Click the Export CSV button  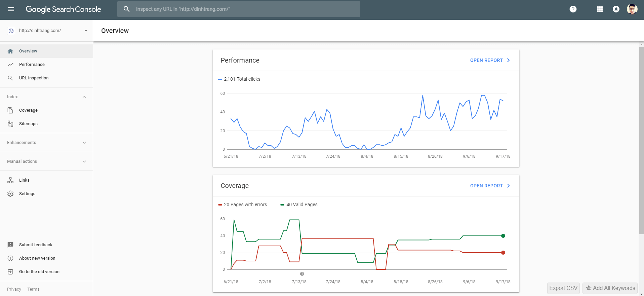click(x=563, y=288)
